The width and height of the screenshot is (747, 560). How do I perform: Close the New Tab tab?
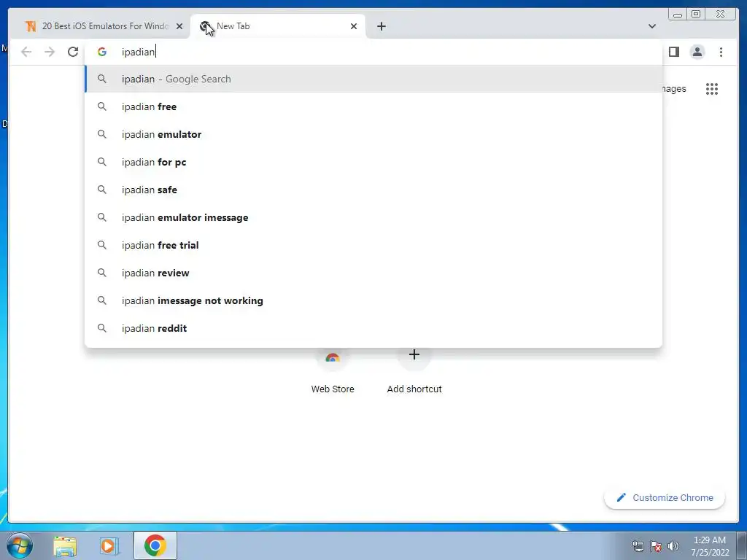pyautogui.click(x=354, y=26)
